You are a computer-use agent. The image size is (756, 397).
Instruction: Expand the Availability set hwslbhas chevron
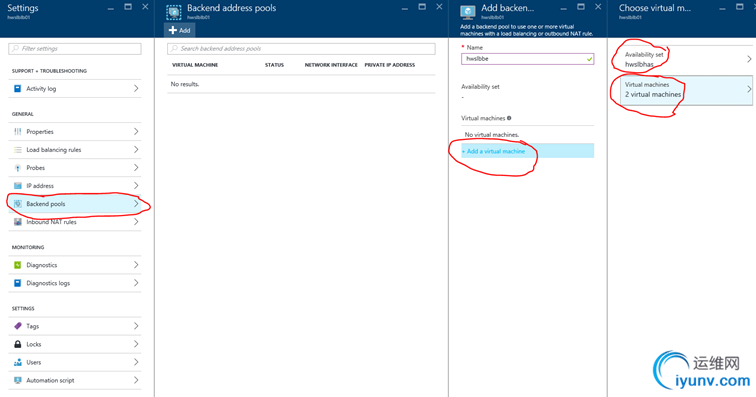[749, 59]
